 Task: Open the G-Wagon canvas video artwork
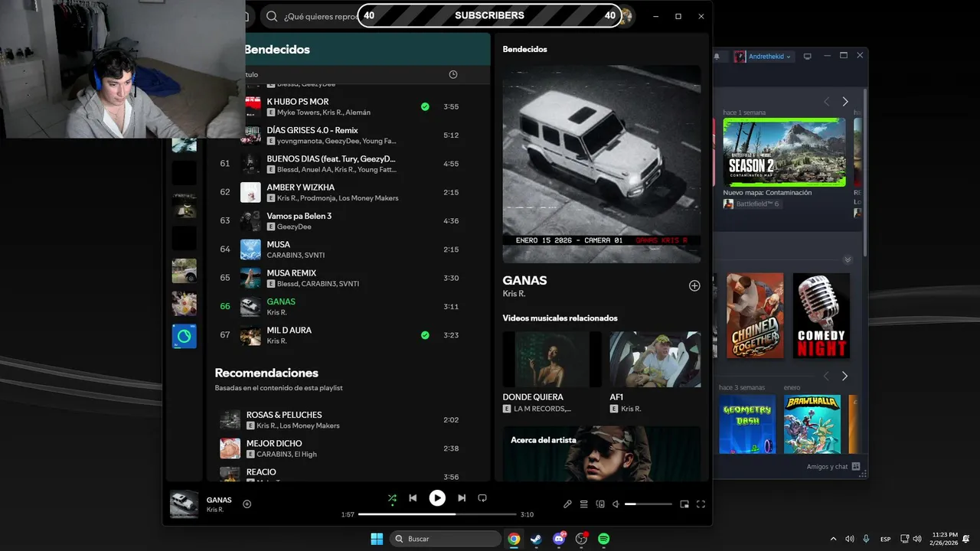tap(601, 164)
